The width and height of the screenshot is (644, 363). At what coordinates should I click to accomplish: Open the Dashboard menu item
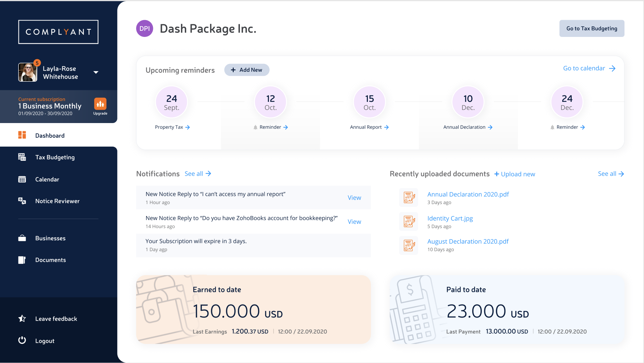[50, 135]
